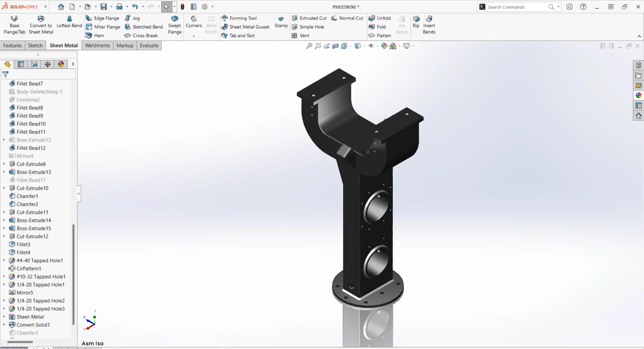Choose the Lofted-Bend tool
Screen dimensions: 644x349
click(69, 22)
